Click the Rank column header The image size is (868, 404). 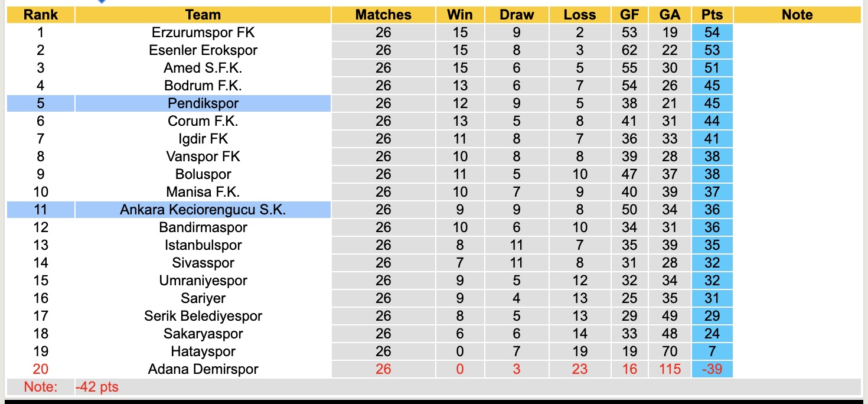click(x=40, y=15)
